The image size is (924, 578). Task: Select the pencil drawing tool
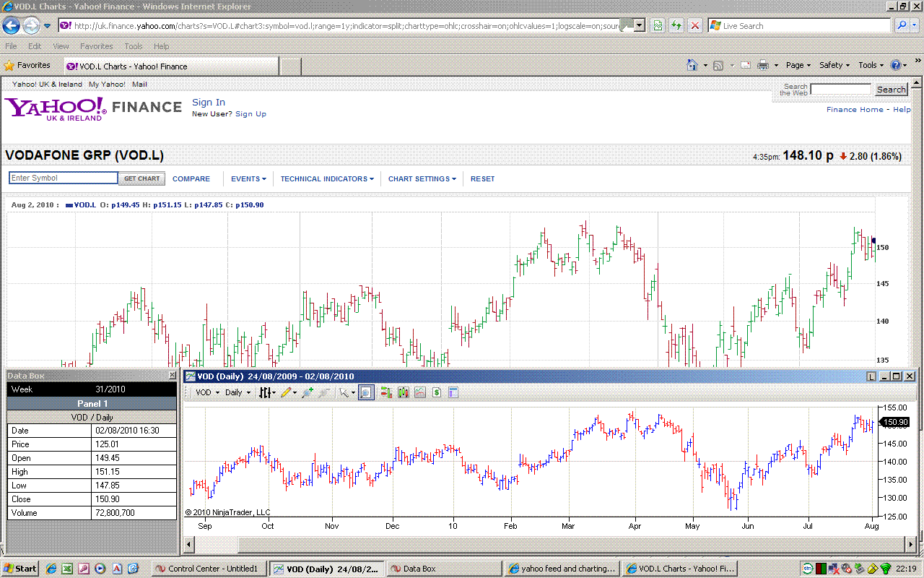point(286,392)
